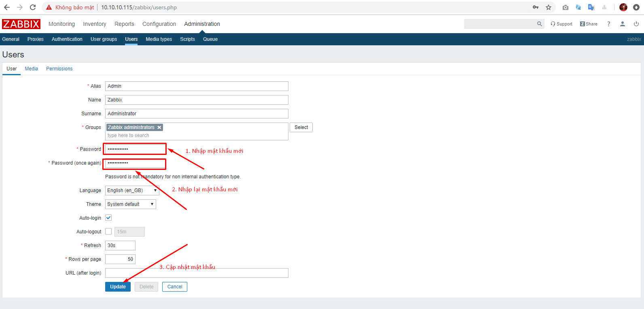Screen dimensions: 644x309
Task: Sign out using the power icon
Action: click(636, 24)
